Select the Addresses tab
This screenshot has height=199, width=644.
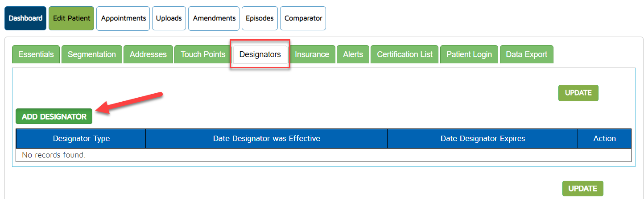point(148,54)
